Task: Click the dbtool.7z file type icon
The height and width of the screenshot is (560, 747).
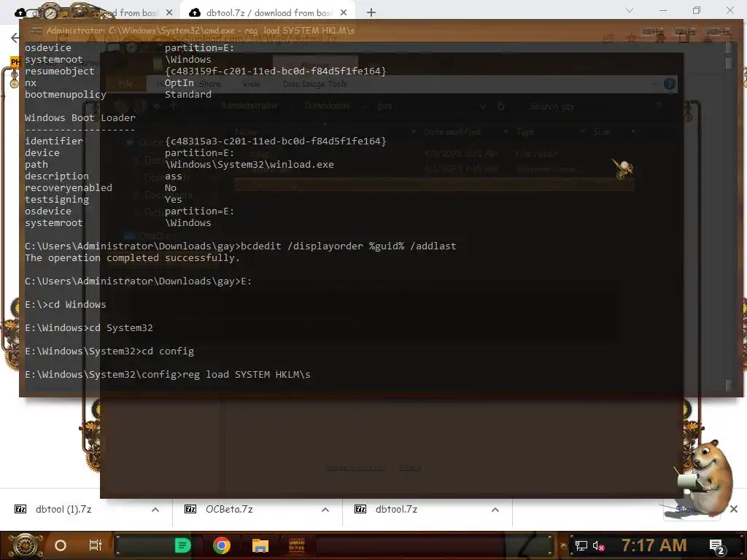Action: coord(360,509)
